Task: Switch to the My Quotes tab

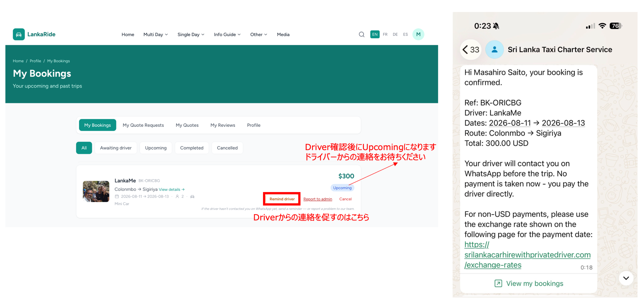Action: 187,125
